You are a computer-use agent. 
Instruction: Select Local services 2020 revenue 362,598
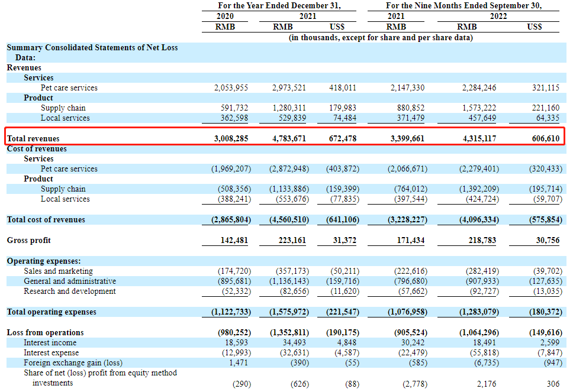coord(234,118)
